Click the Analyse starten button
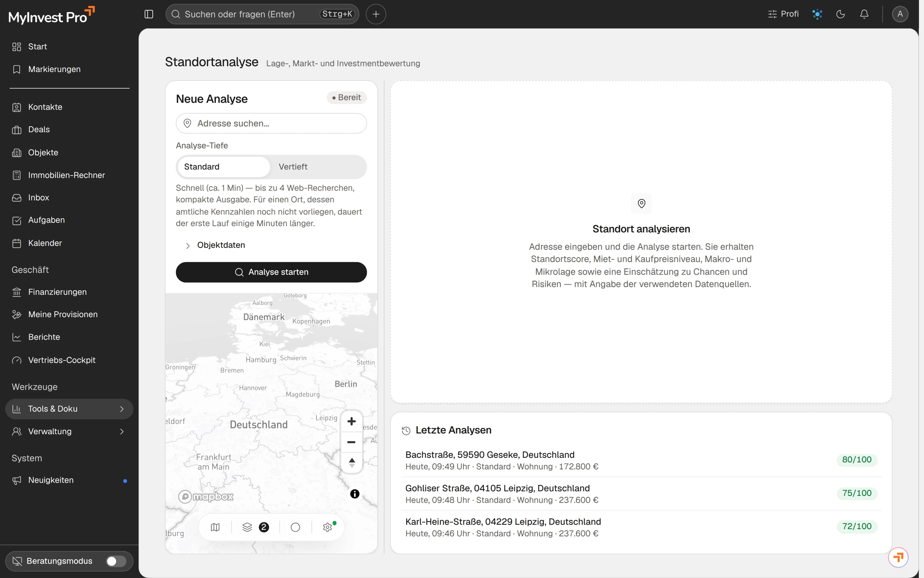 pos(271,272)
